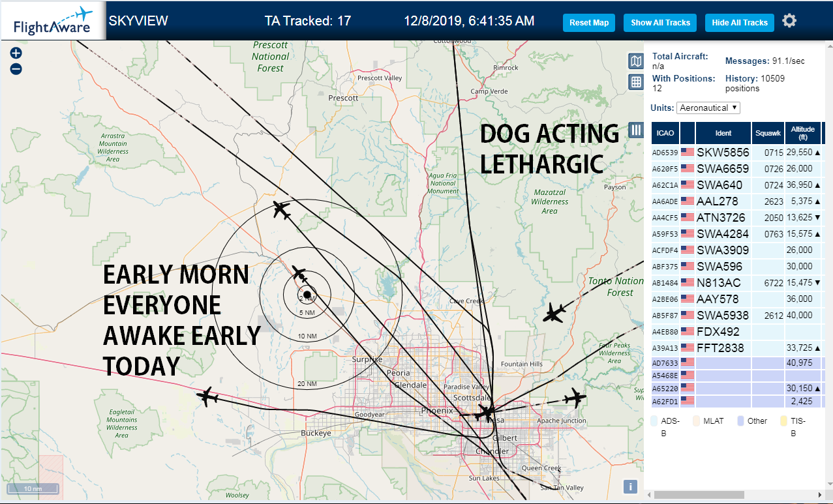Click US flag in AD7633 row
This screenshot has width=833, height=504.
[688, 363]
